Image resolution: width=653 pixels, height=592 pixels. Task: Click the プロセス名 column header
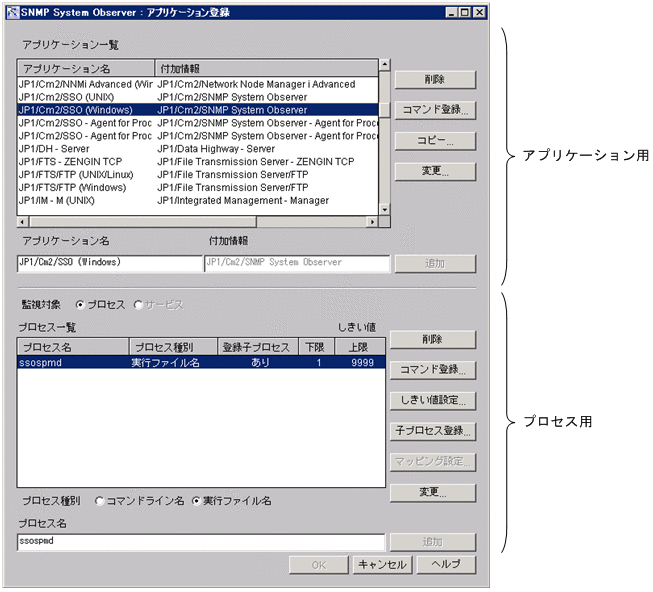[x=73, y=347]
